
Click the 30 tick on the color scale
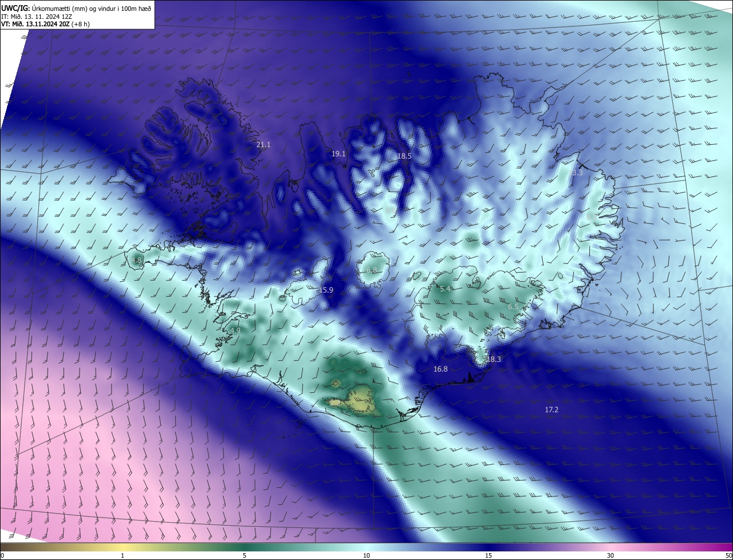click(610, 556)
